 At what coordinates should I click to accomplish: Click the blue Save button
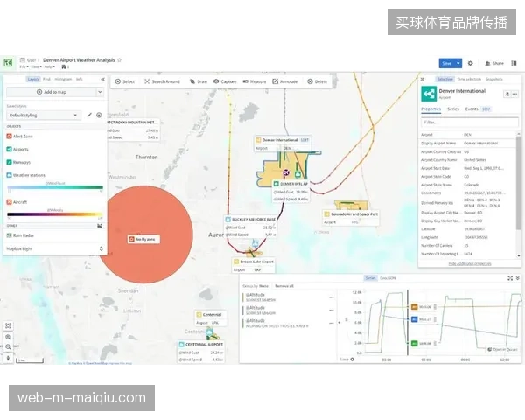pos(446,63)
